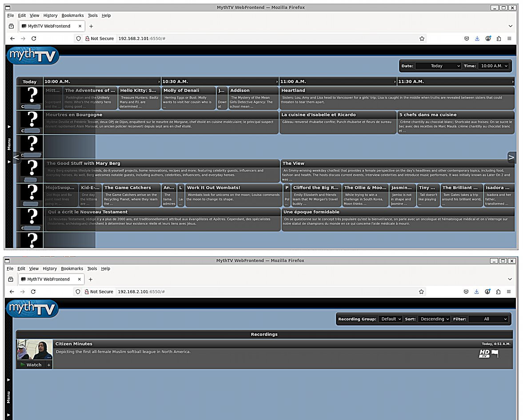Close the MythTV WebFrontend tab in the top window
Viewport: 523px width, 420px height.
point(80,26)
